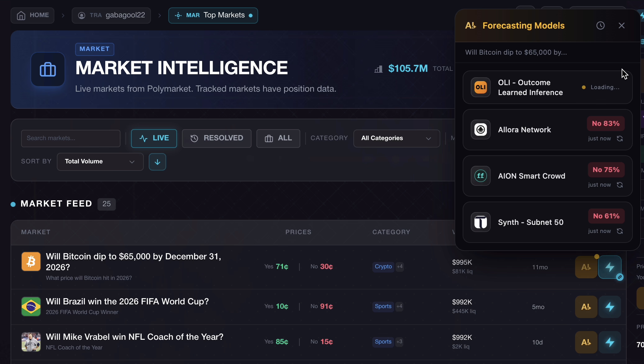Close the Forecasting Models panel
This screenshot has height=364, width=644.
621,25
